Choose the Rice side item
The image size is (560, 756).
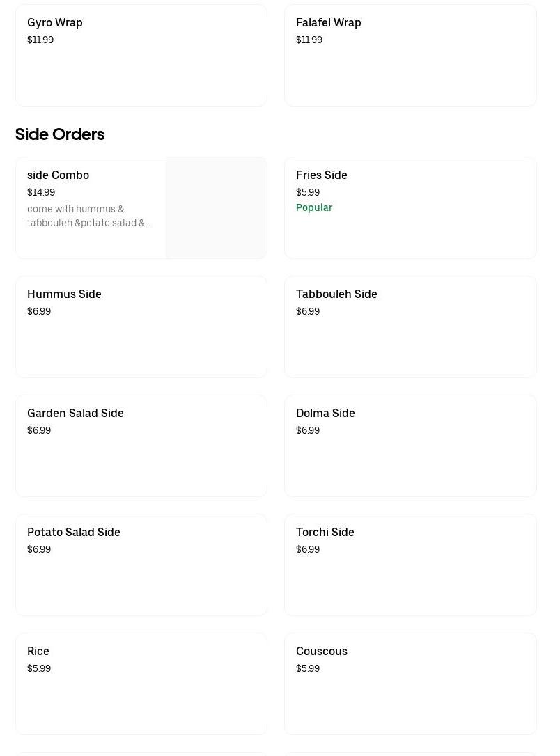(x=141, y=684)
